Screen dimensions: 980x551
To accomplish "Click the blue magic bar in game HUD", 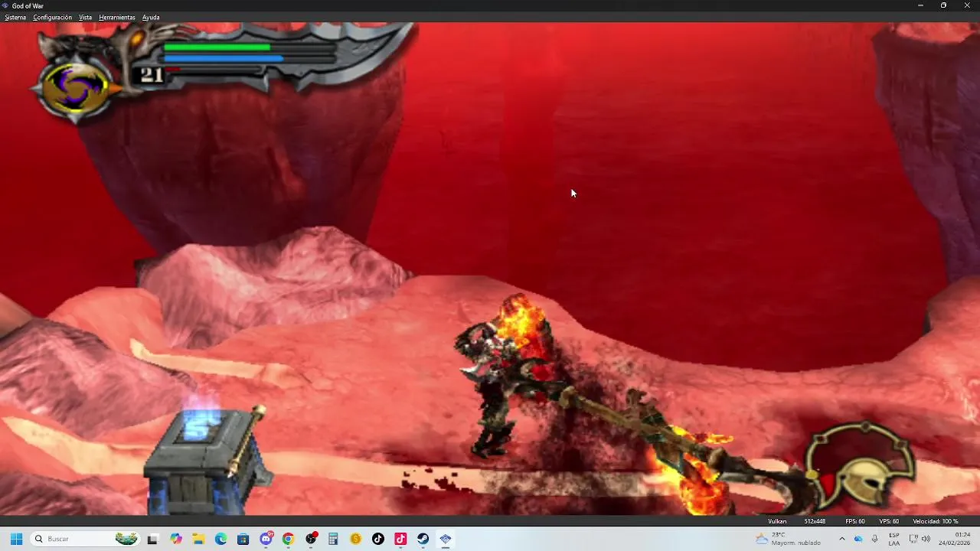I will point(223,58).
